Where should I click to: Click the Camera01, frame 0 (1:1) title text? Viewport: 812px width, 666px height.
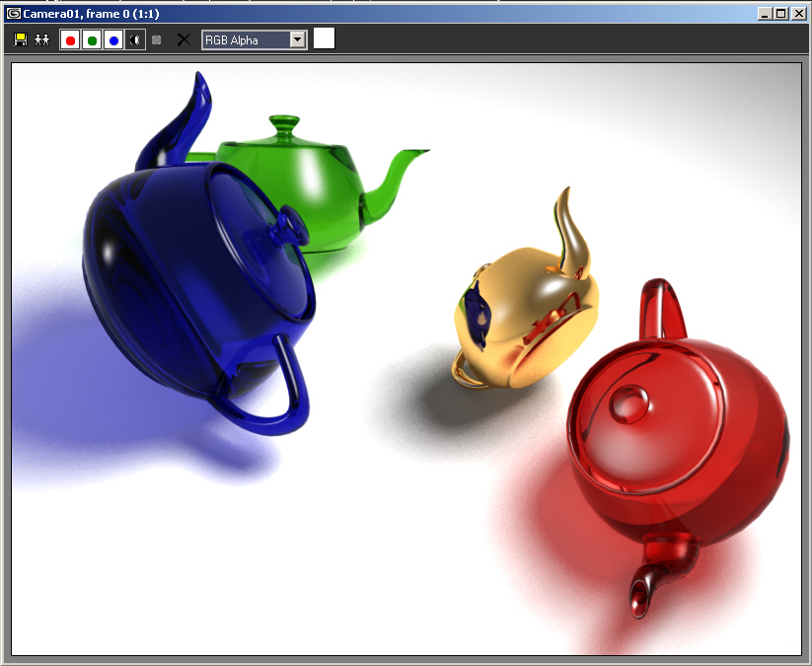[x=91, y=14]
